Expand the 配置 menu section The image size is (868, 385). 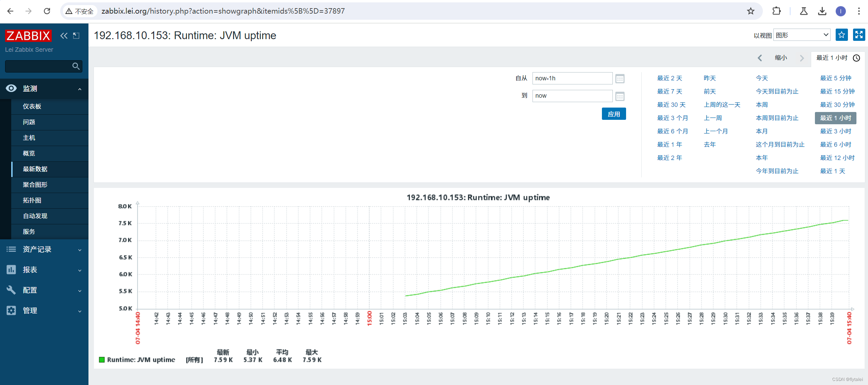[x=80, y=290]
